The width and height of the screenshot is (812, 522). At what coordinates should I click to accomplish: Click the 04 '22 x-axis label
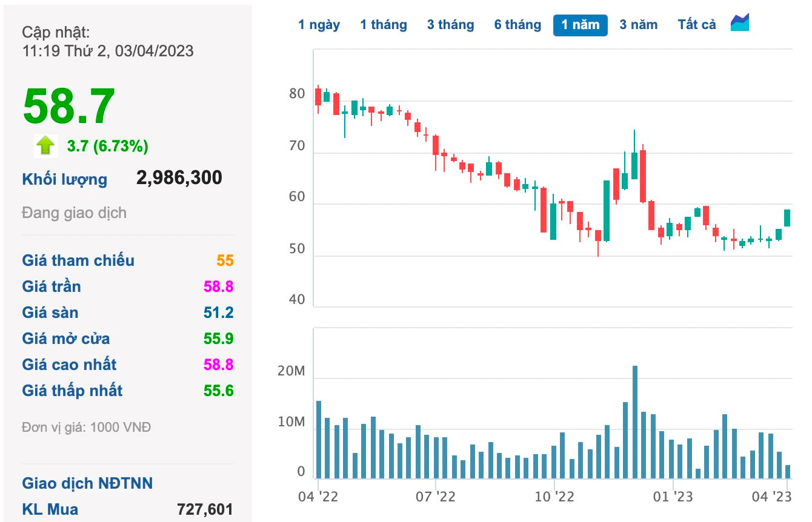click(x=318, y=497)
